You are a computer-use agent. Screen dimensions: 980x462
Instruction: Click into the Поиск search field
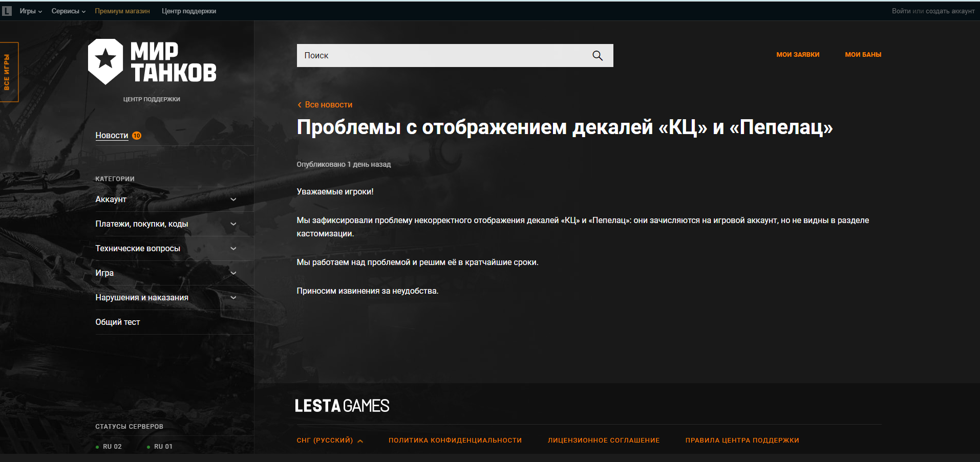440,56
